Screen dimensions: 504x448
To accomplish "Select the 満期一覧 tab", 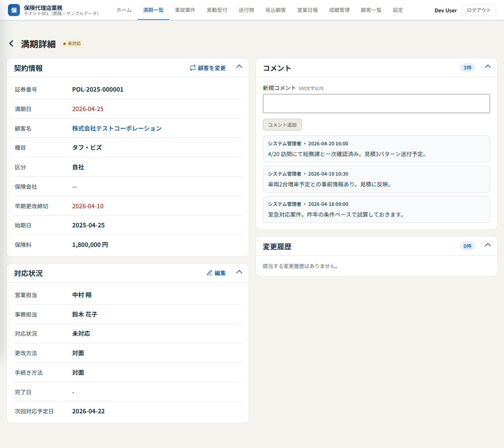I will [153, 10].
